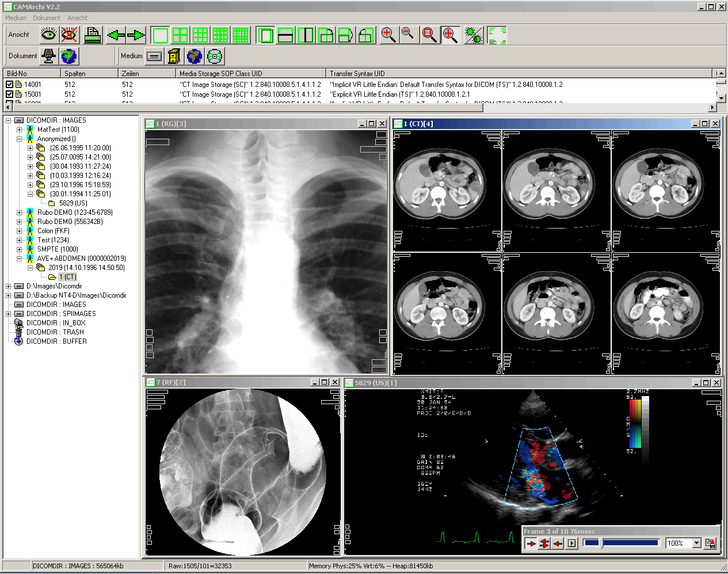The image size is (728, 574).
Task: Click the printer icon in Ansicht toolbar
Action: point(93,35)
